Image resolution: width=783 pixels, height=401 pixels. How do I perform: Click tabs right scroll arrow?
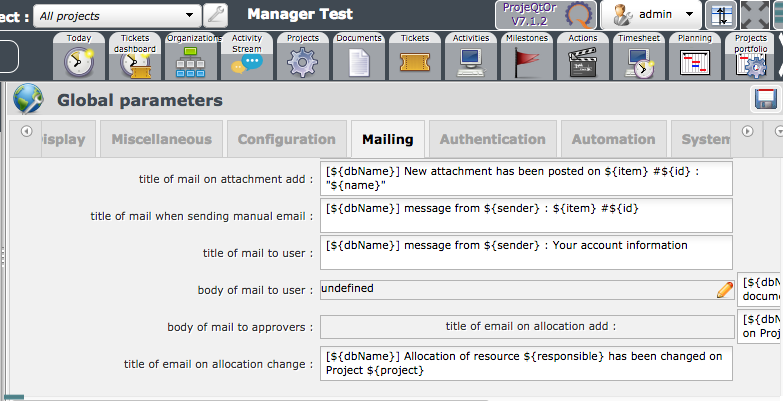pos(747,131)
